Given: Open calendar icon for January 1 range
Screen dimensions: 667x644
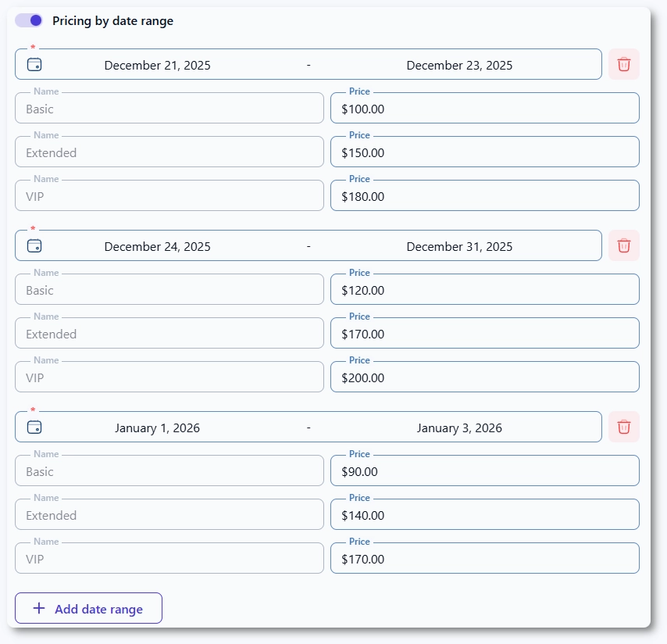Looking at the screenshot, I should point(34,428).
